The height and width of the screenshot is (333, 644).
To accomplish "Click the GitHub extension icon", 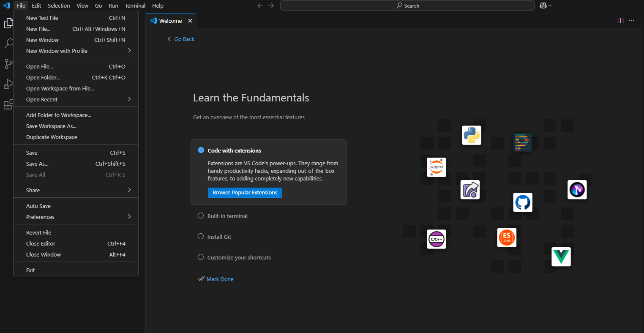I will [522, 202].
